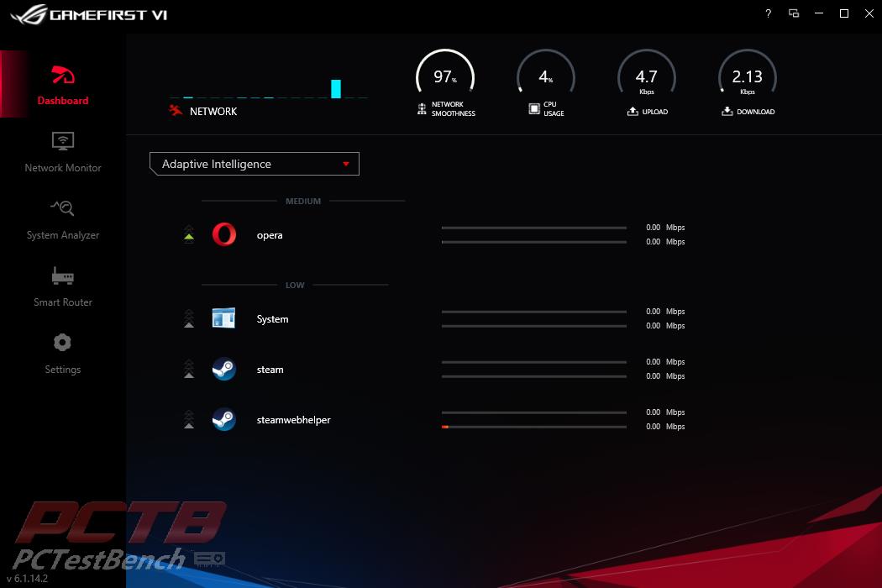Raise priority of steam with arrows

(189, 369)
